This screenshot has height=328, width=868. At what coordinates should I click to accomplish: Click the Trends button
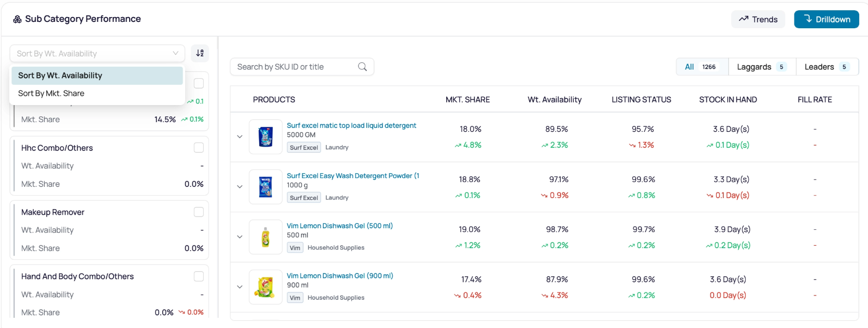pos(758,19)
